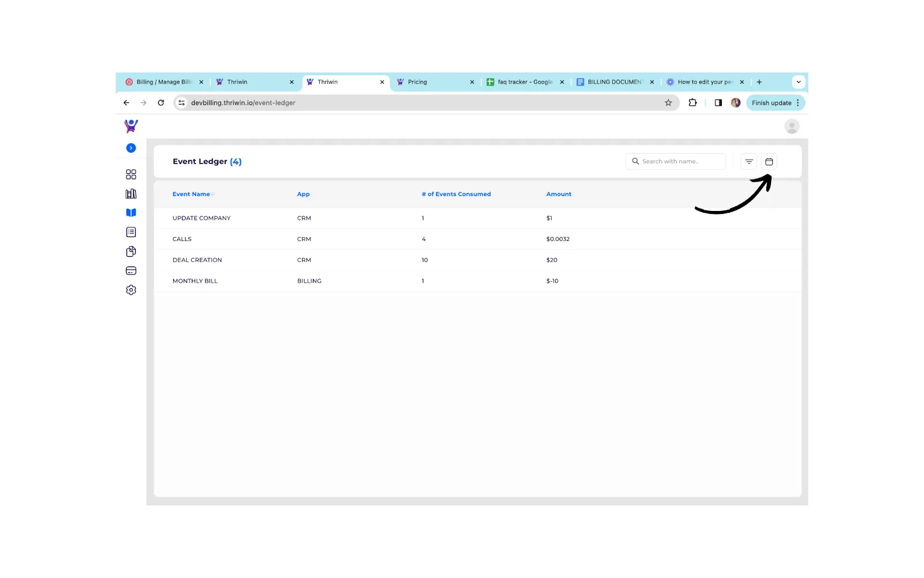
Task: Click the magnifier icon in search box
Action: (x=635, y=161)
